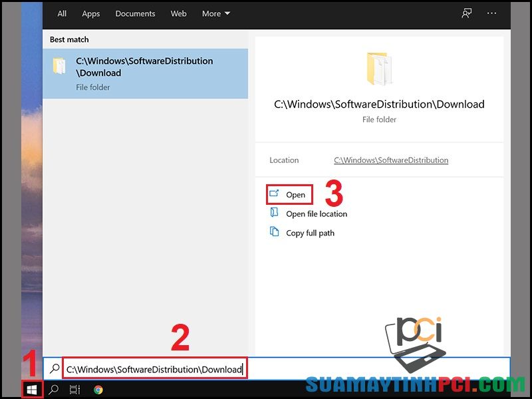
Task: Click the large folder icon in preview pane
Action: [x=379, y=69]
